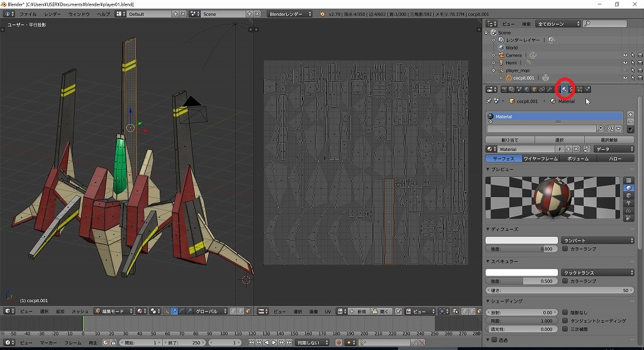Open the Modifiers wrench properties tab
The image size is (644, 350).
(549, 89)
